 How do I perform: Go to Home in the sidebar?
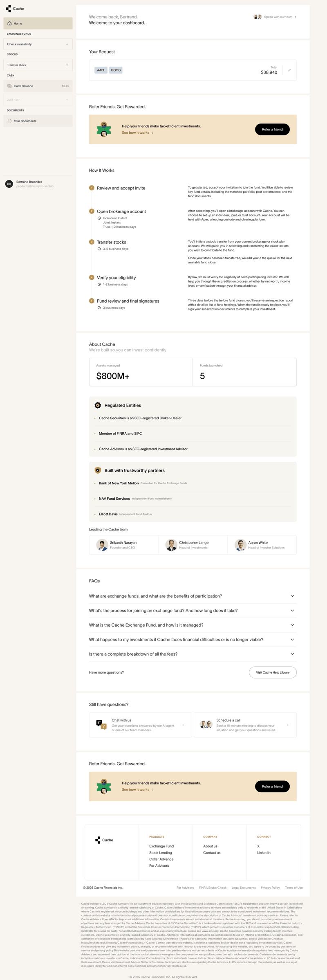coord(38,23)
